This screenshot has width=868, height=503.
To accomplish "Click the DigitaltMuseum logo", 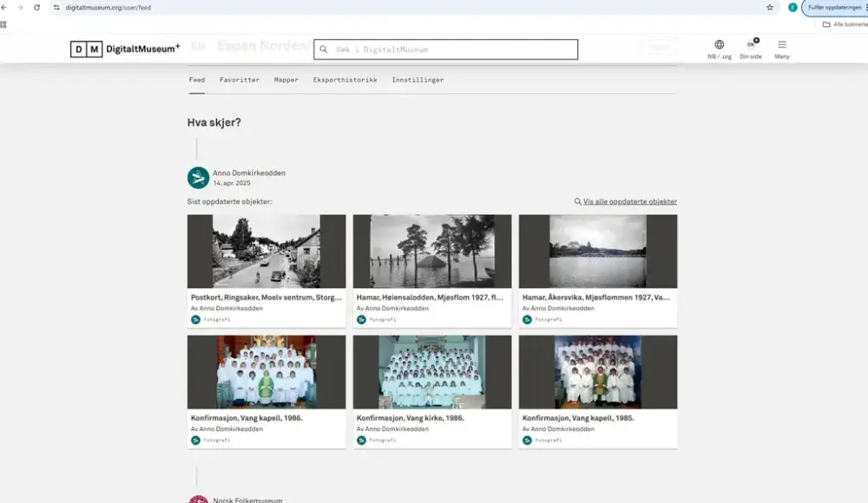I will (x=125, y=50).
